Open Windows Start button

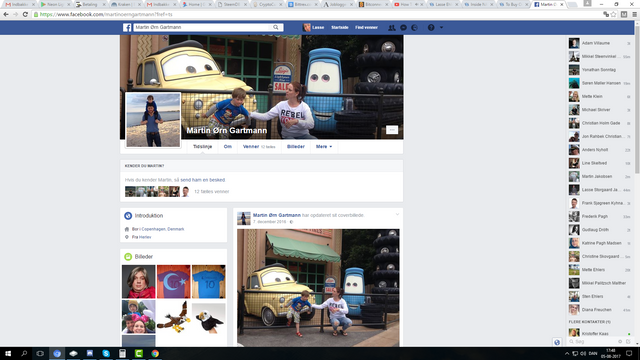pyautogui.click(x=8, y=353)
